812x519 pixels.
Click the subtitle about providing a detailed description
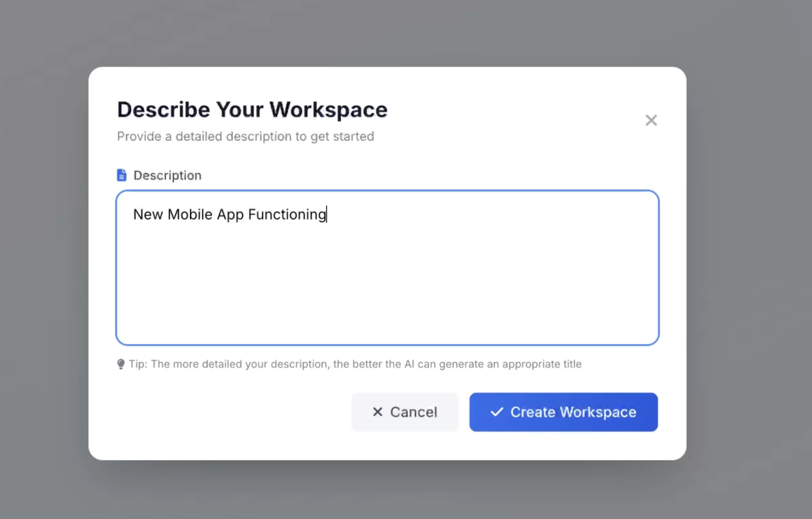click(246, 136)
